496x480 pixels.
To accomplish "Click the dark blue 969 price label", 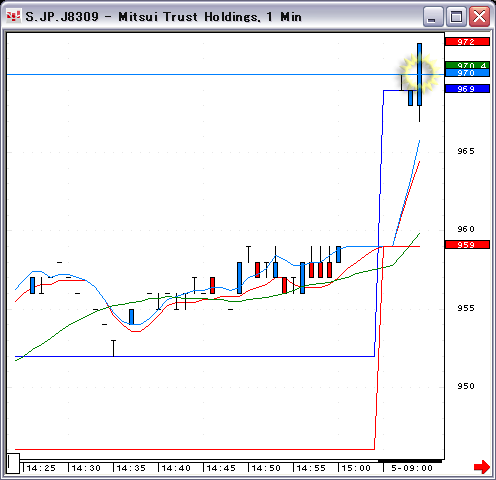I will pos(467,89).
